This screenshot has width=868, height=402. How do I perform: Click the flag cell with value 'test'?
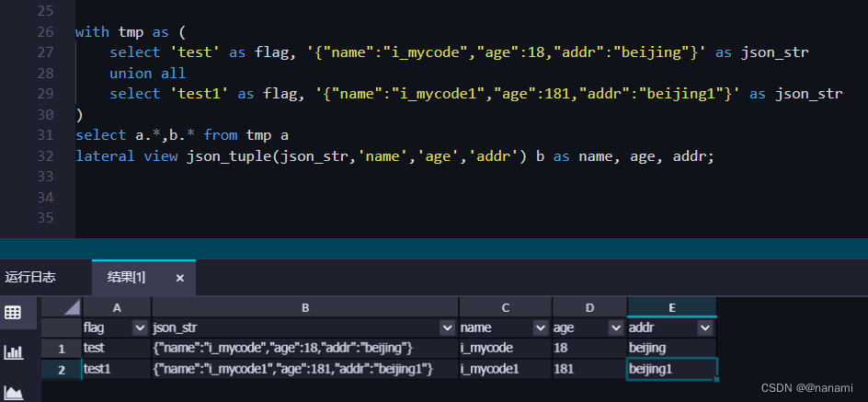(117, 349)
